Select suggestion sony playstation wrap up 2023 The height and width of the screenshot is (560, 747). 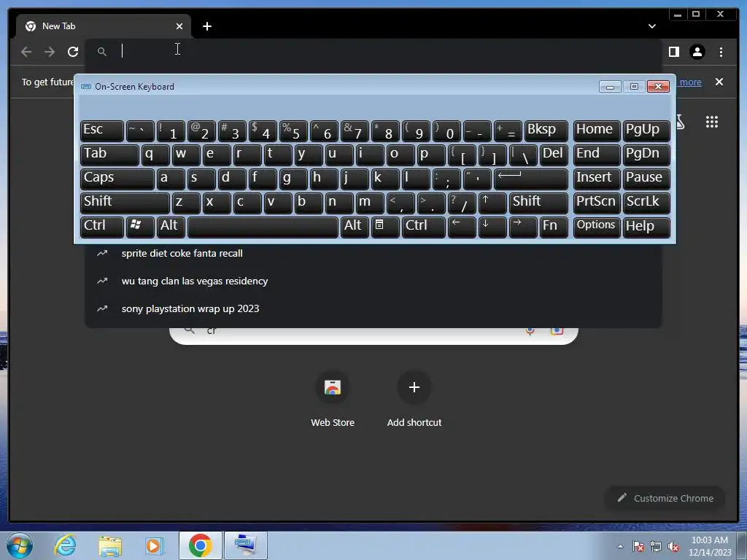pyautogui.click(x=373, y=308)
